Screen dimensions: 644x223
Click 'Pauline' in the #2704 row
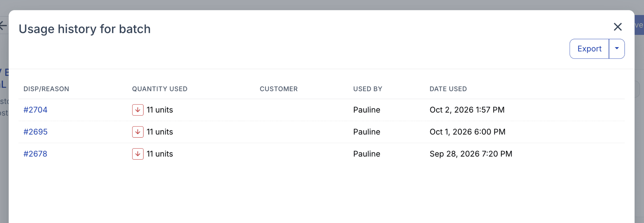click(367, 110)
